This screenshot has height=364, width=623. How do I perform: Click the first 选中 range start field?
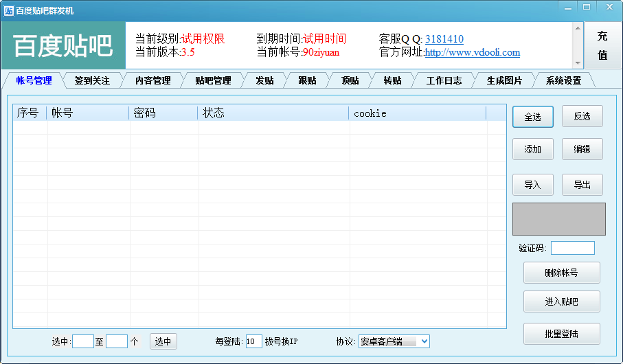pyautogui.click(x=83, y=341)
